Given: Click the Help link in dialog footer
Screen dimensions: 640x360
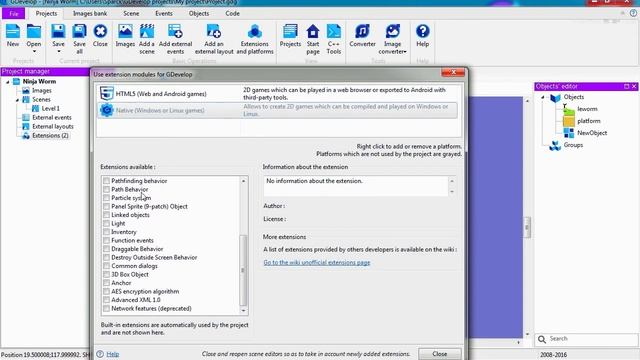Looking at the screenshot, I should pyautogui.click(x=113, y=354).
